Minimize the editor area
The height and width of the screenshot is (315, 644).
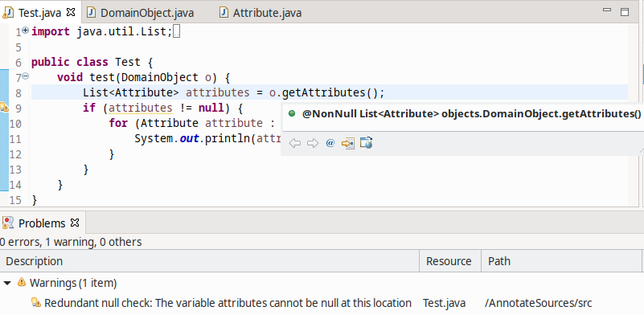[607, 10]
